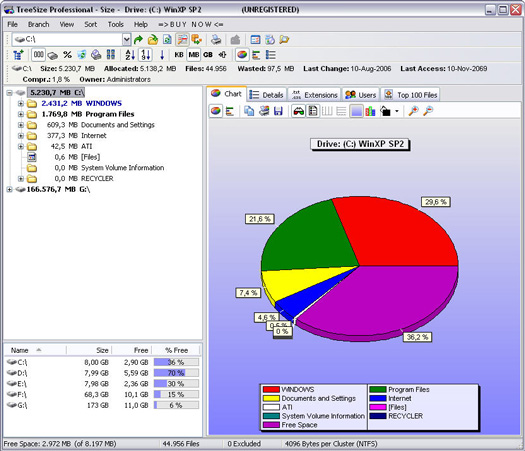Expand the Program Files folder node
Viewport: 525px width, 451px height.
click(x=21, y=114)
